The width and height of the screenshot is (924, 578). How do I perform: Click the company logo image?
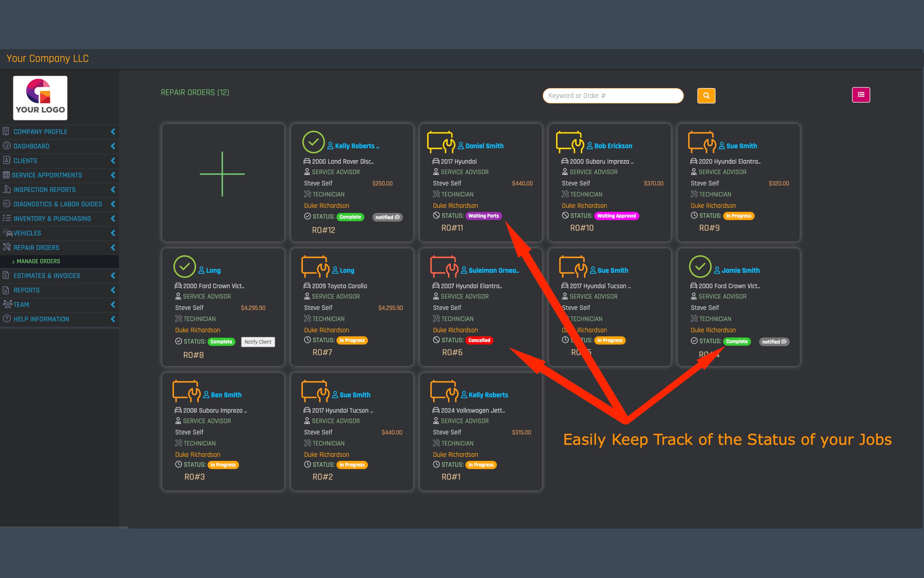[40, 98]
